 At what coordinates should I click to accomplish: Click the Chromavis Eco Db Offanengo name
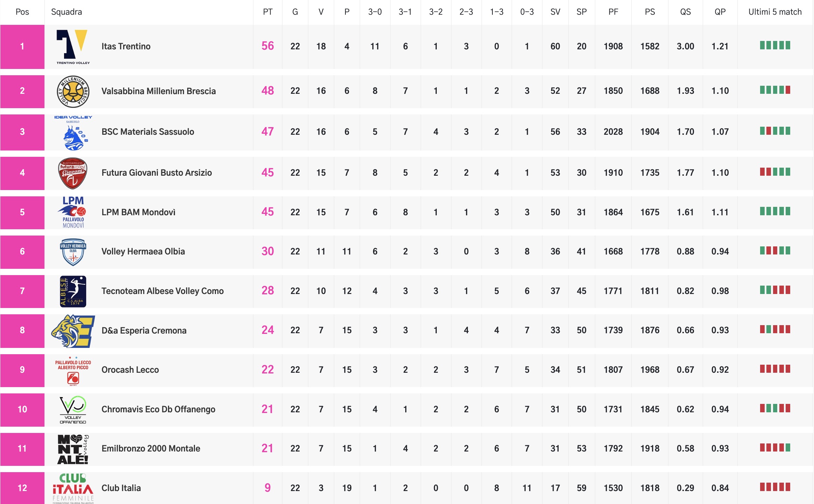click(x=158, y=409)
